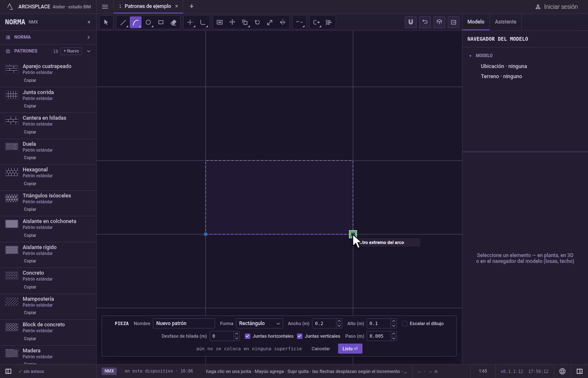Switch to the Asistente tab
Image resolution: width=588 pixels, height=378 pixels.
point(505,22)
